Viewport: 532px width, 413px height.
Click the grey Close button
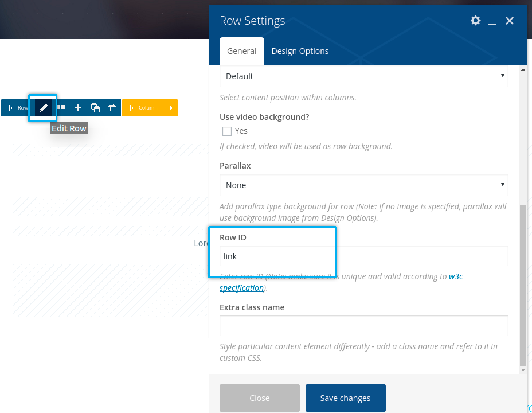pos(259,398)
